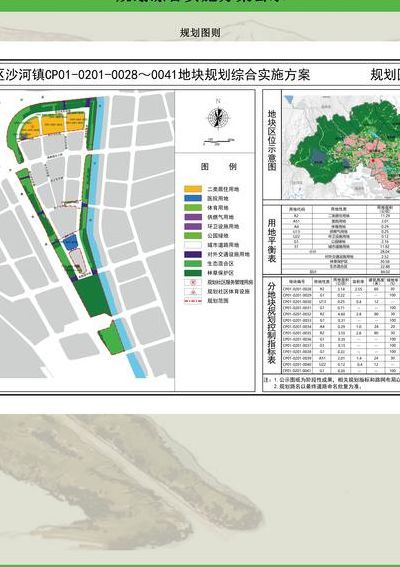
Task: Select the blue 医院用地 legend swatch
Action: coord(193,198)
